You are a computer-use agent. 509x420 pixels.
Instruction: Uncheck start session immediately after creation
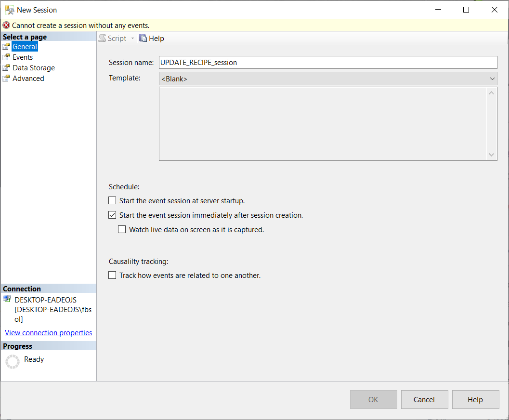click(112, 215)
